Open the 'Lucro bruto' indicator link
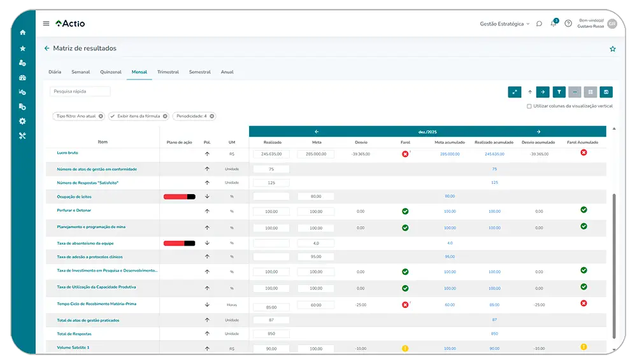Image resolution: width=637 pixels, height=364 pixels. (68, 153)
